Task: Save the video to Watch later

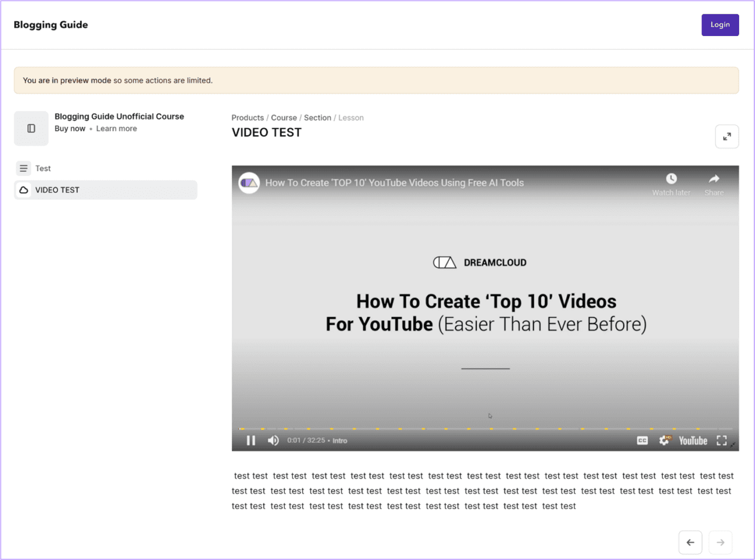Action: pos(671,178)
